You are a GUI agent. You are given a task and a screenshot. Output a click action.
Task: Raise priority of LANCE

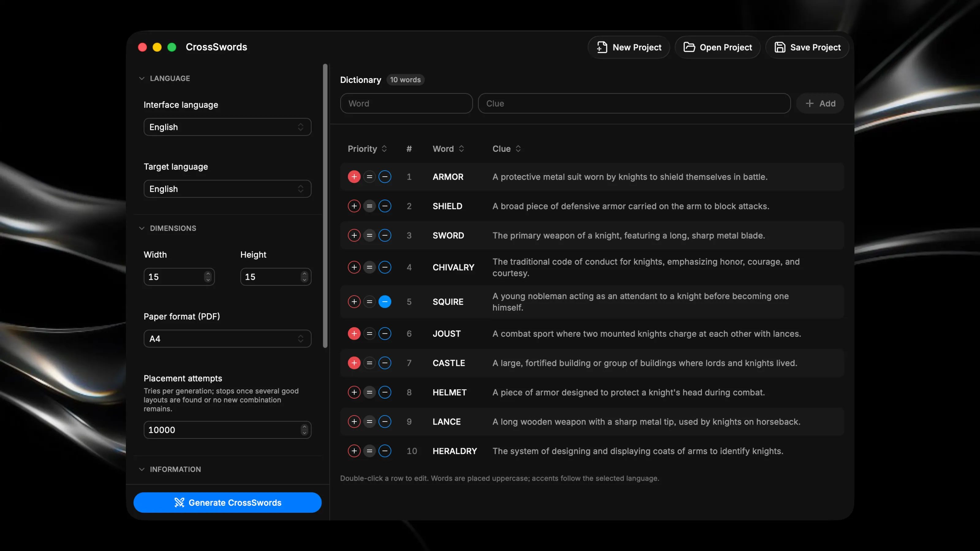coord(354,421)
